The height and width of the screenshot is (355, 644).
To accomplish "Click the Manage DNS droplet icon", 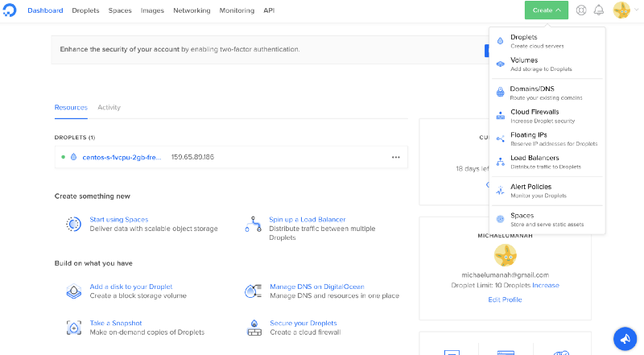I will coord(254,291).
